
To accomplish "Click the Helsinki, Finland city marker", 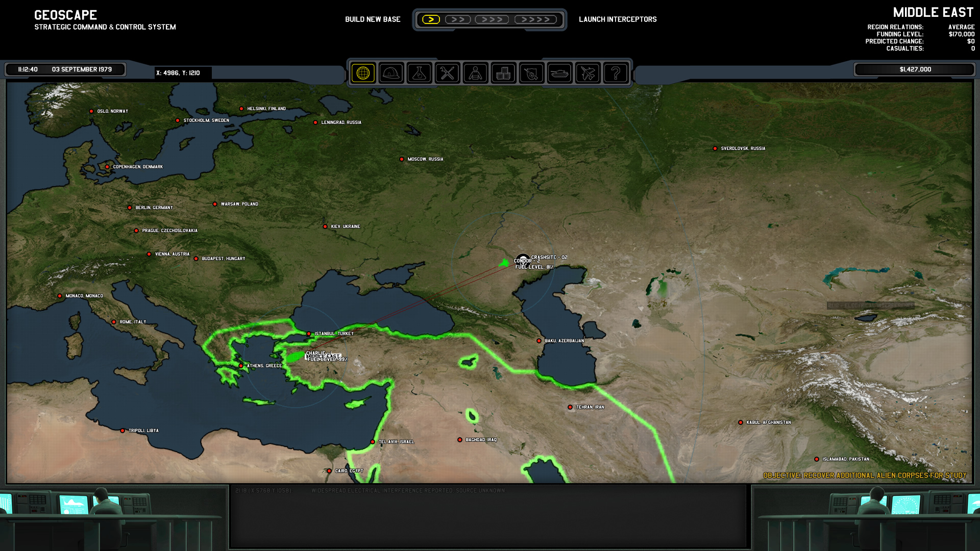I will 241,109.
